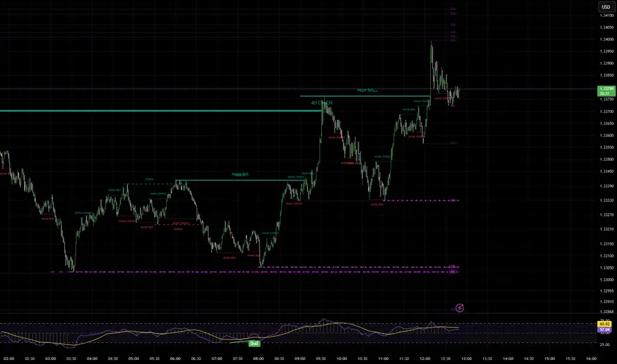Click the purple lightning bolt event icon
Screen dimensions: 617x364
pos(459,308)
